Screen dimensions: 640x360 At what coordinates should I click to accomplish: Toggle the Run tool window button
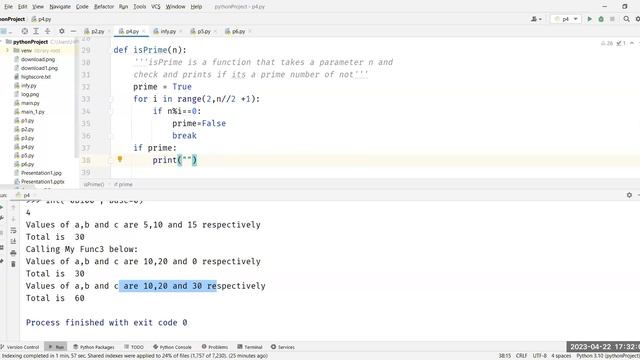56,347
